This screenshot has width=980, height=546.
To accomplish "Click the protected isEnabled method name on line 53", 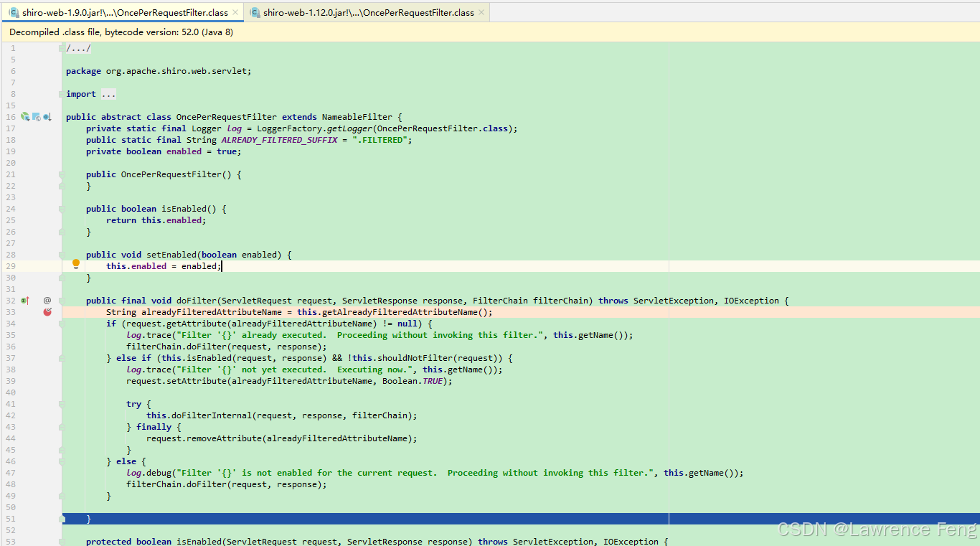I will coord(199,542).
